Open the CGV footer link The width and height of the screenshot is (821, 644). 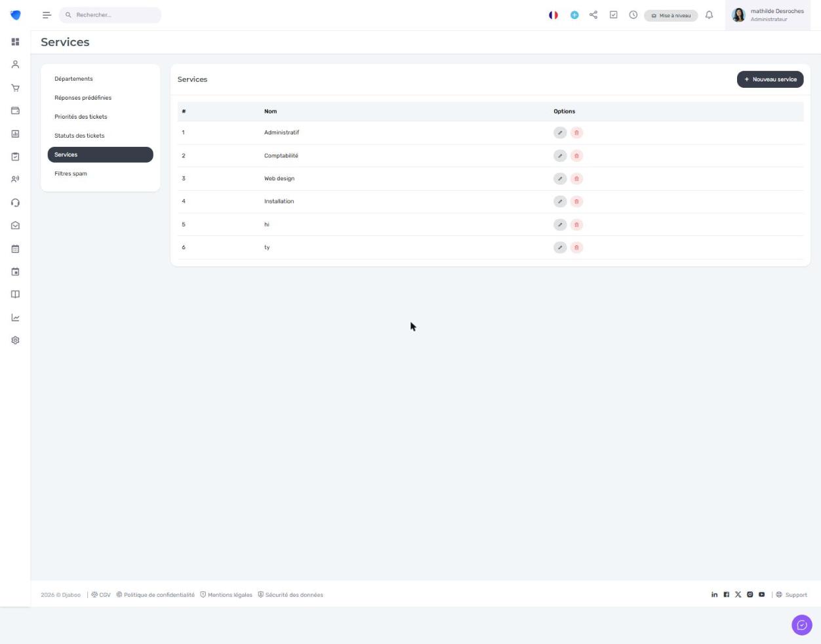point(101,595)
